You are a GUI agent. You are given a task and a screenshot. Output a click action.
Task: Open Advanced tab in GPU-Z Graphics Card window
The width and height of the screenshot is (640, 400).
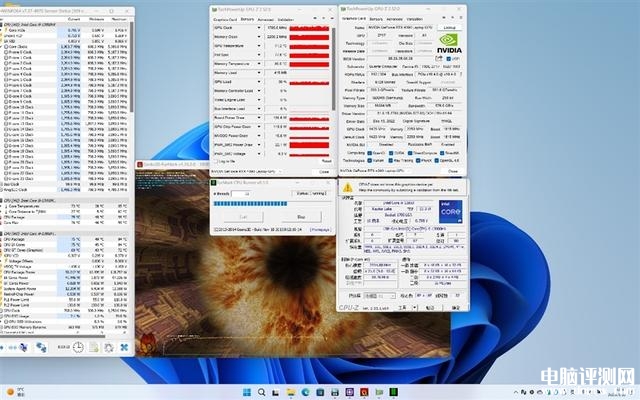394,19
